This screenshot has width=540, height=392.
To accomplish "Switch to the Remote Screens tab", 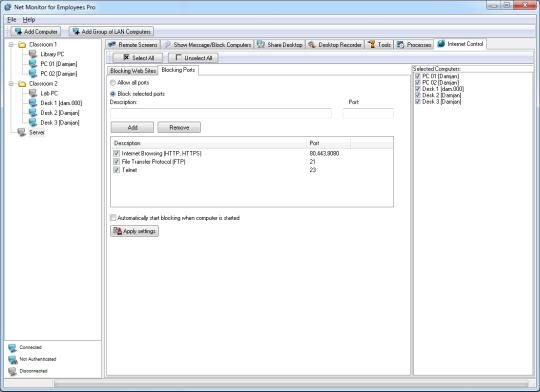I will (x=133, y=44).
